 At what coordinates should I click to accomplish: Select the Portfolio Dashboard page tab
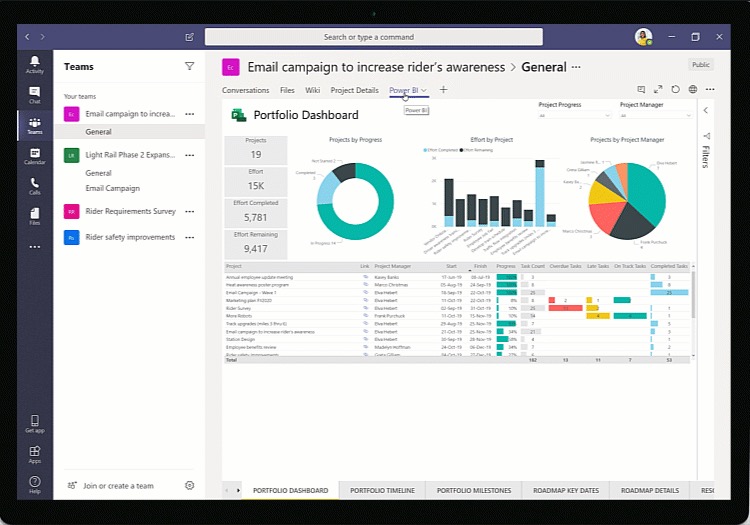(290, 491)
